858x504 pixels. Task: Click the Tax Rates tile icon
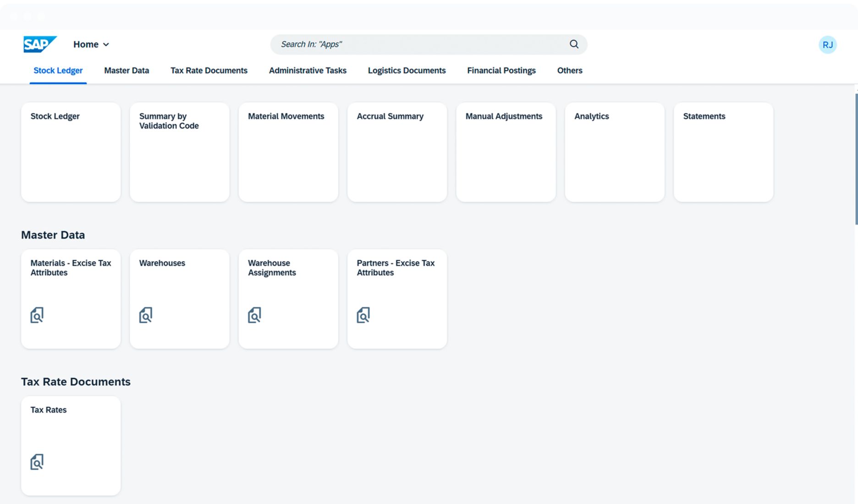[37, 462]
